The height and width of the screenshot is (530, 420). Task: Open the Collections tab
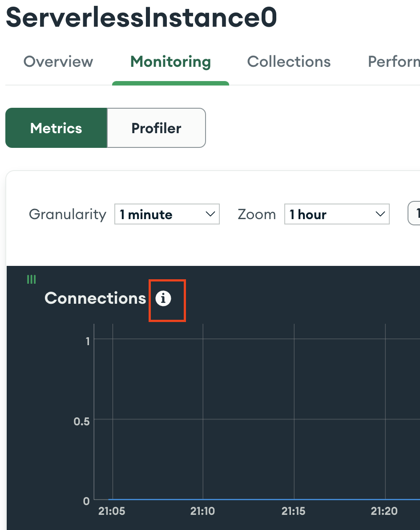[288, 61]
